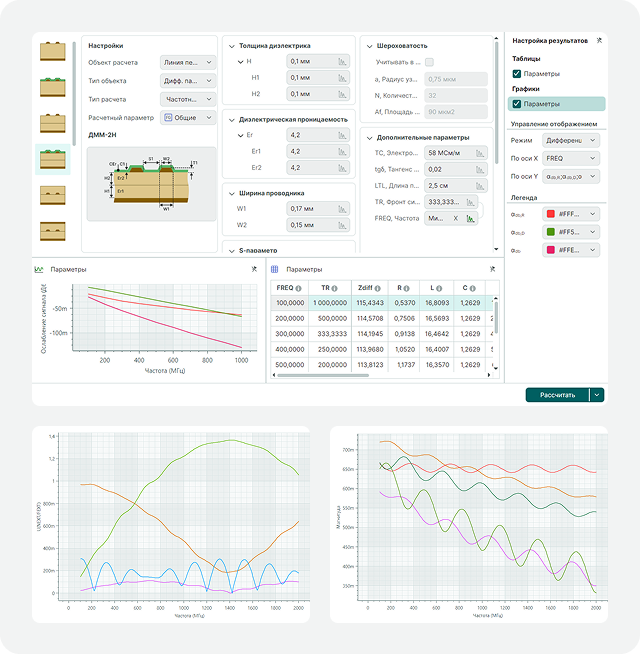The height and width of the screenshot is (654, 640).
Task: Open the По оси X dropdown
Action: click(571, 158)
